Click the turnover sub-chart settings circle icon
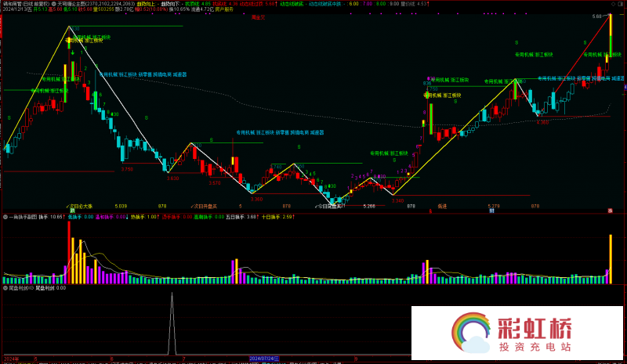Screen dimensions: 627x364 pos(5,216)
